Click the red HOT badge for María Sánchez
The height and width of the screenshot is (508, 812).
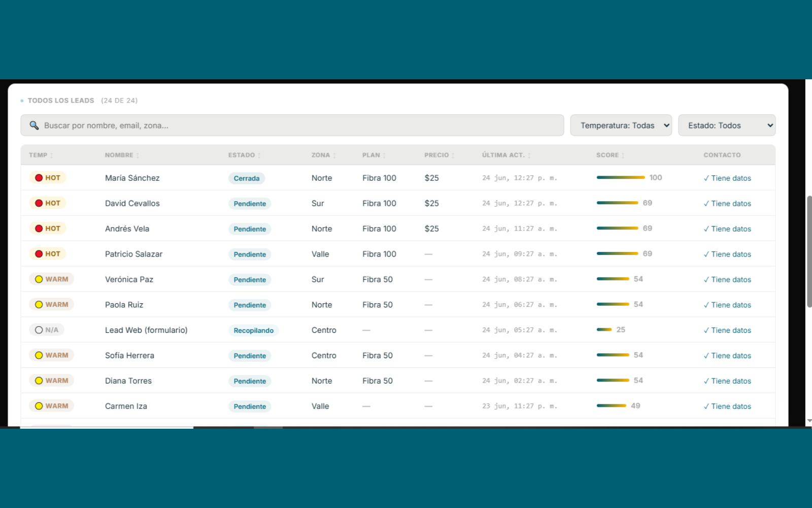click(x=48, y=178)
